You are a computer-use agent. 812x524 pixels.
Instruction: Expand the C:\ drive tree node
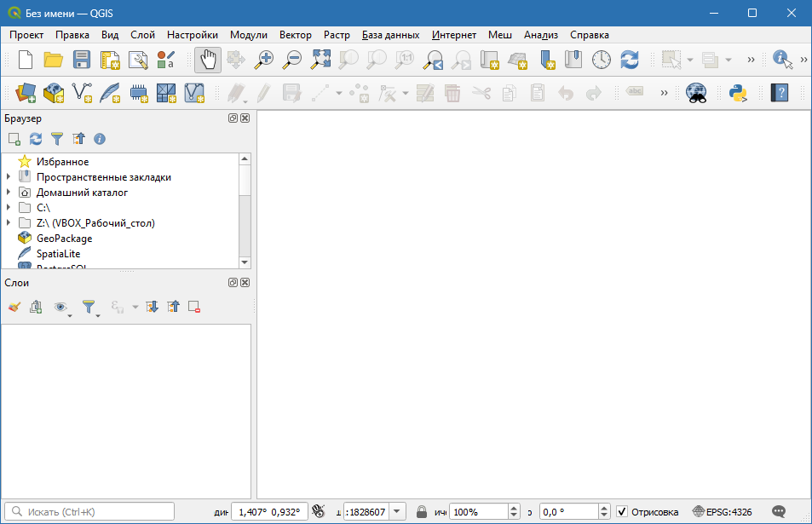9,208
